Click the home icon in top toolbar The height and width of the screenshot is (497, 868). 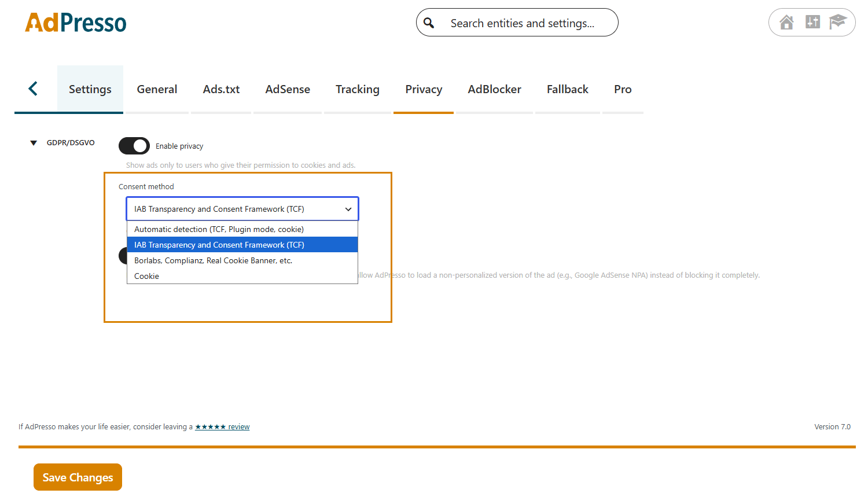tap(786, 23)
